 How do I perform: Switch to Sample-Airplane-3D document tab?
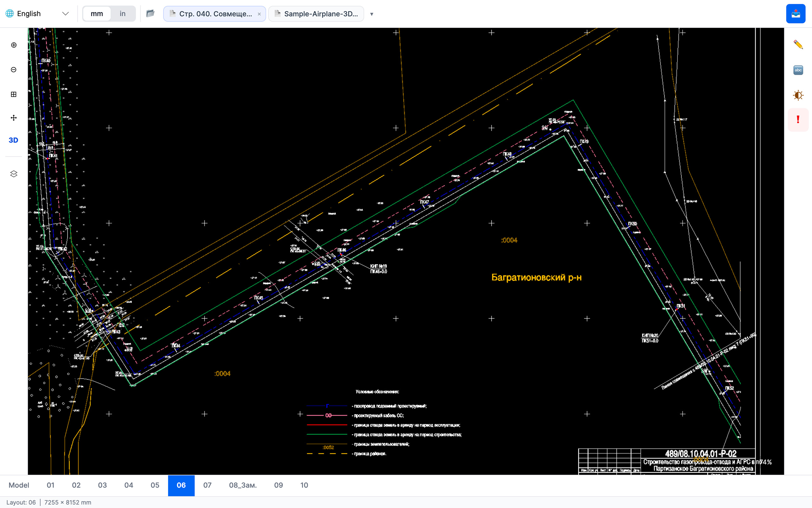316,14
